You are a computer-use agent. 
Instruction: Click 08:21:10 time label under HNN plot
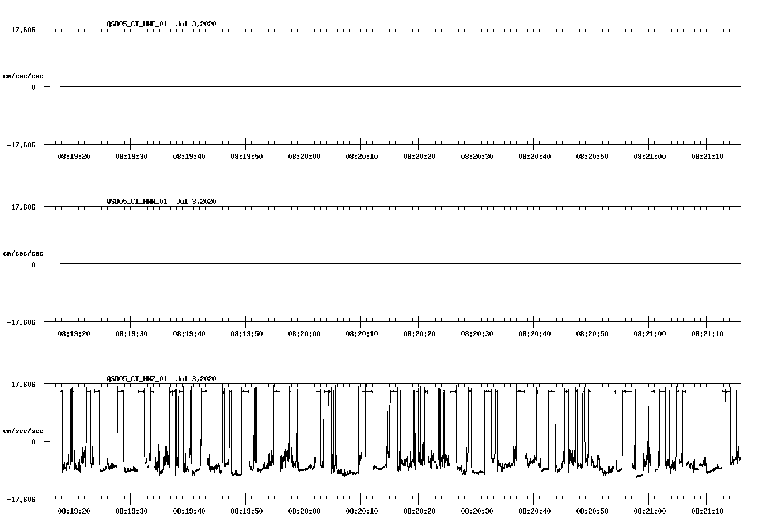(707, 333)
